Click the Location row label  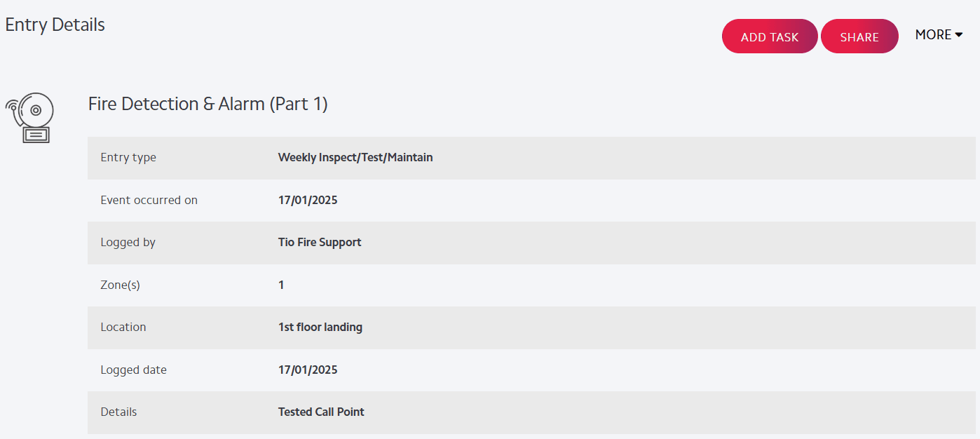(123, 327)
